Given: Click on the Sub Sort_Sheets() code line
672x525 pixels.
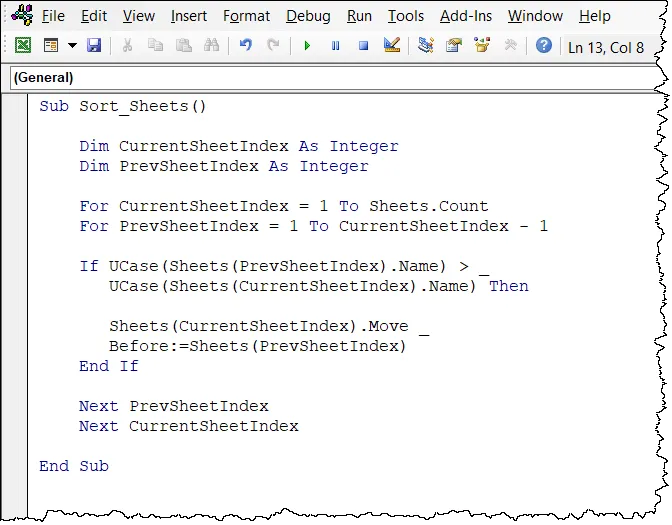Looking at the screenshot, I should click(122, 106).
